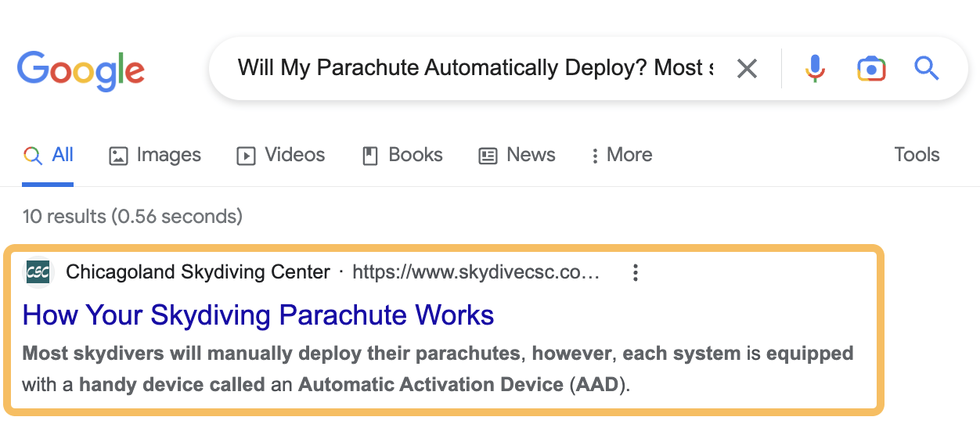Screen dimensions: 980x424
Task: Click the blue magnifying glass search button
Action: pyautogui.click(x=926, y=69)
